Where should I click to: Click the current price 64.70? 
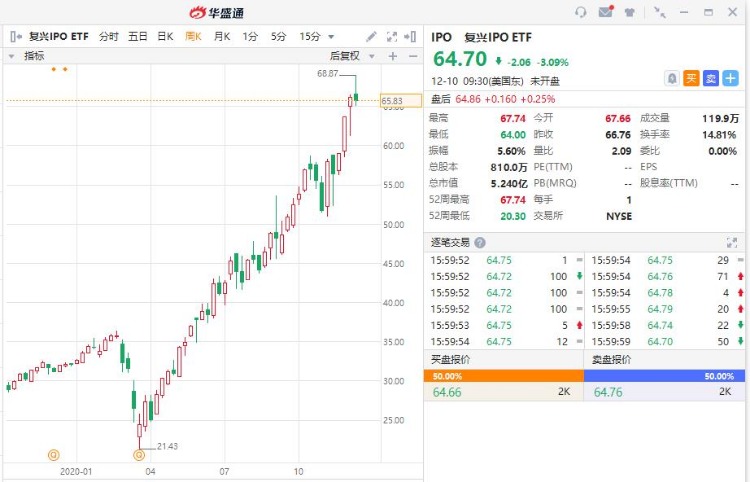(x=460, y=59)
